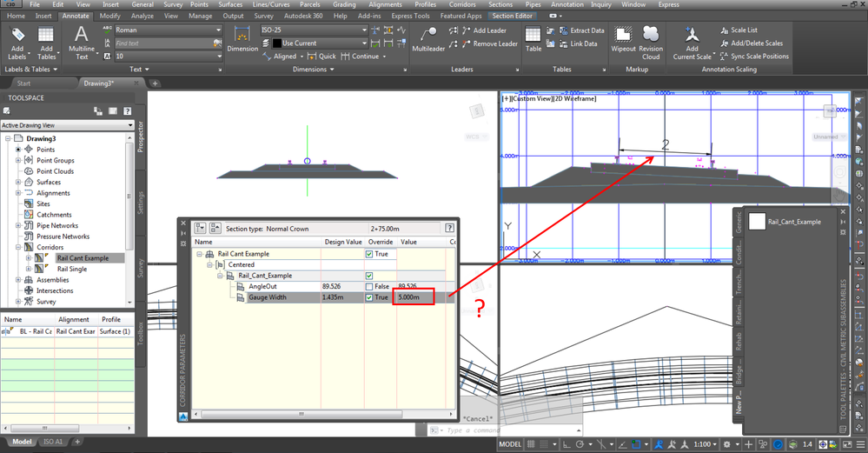Select the Multileader tool
The width and height of the screenshot is (868, 453).
point(428,39)
